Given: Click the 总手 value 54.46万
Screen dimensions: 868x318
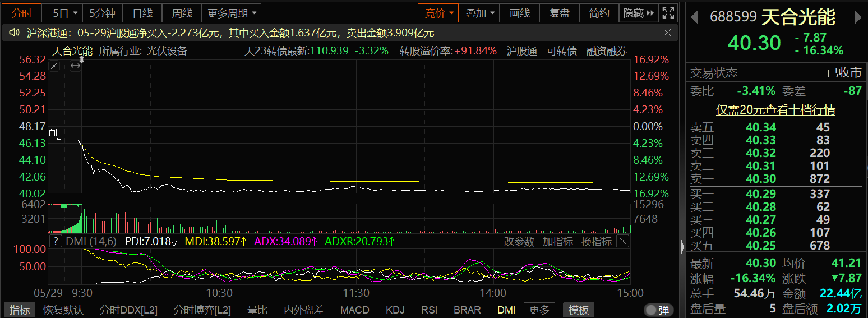Looking at the screenshot, I should (x=755, y=293).
